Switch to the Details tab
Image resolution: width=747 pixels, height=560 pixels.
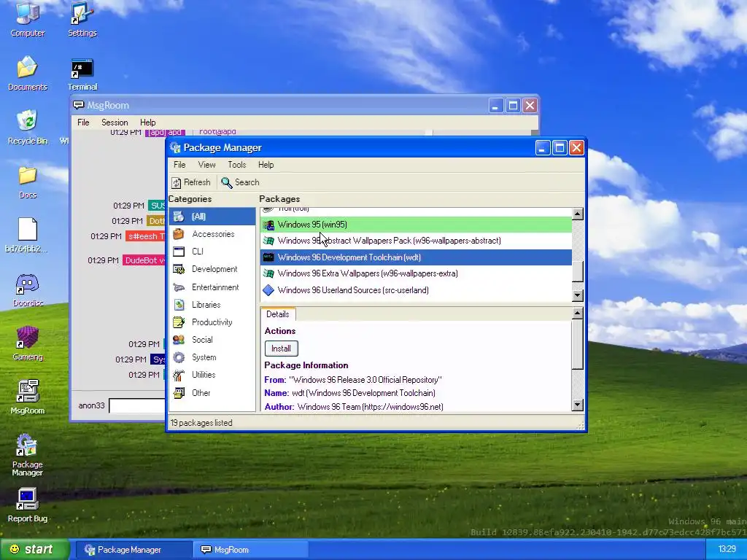coord(278,314)
